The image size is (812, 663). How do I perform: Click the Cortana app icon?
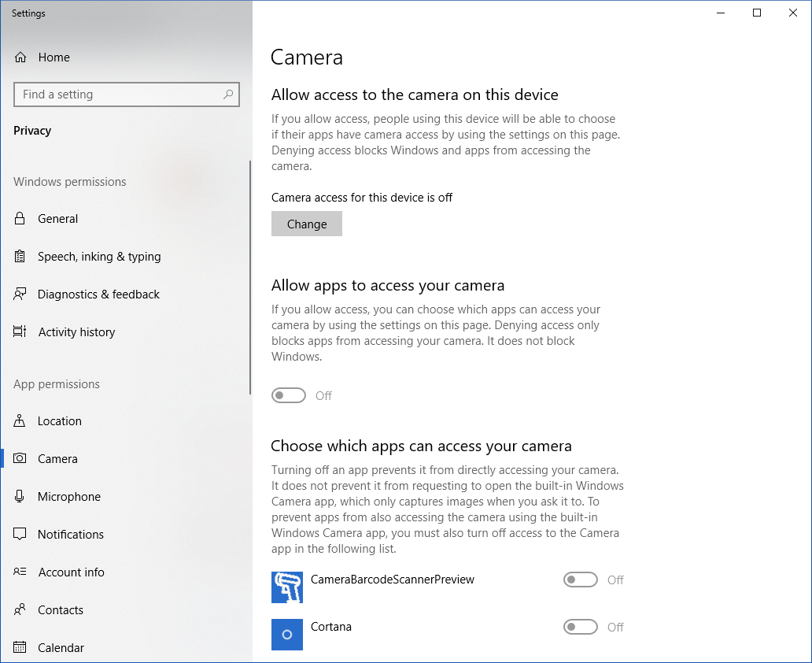point(287,635)
